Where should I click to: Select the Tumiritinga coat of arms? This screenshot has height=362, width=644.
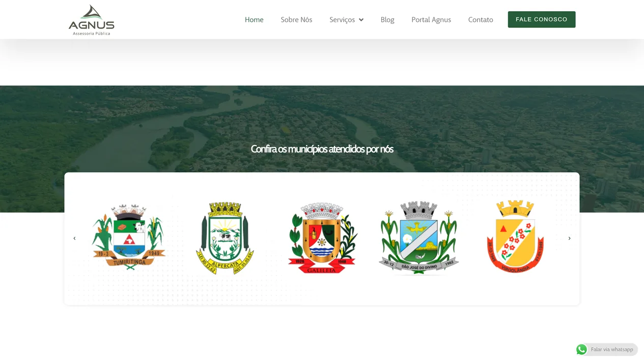point(129,237)
